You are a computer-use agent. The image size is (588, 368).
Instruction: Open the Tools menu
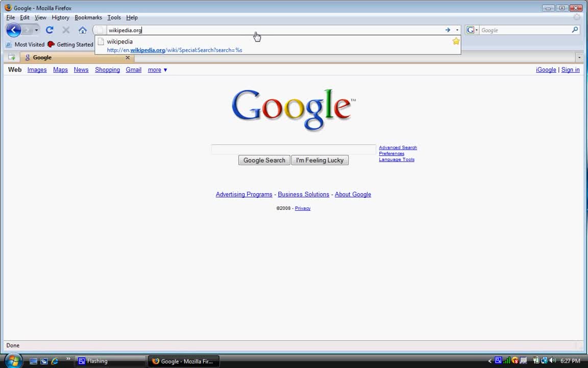coord(114,17)
